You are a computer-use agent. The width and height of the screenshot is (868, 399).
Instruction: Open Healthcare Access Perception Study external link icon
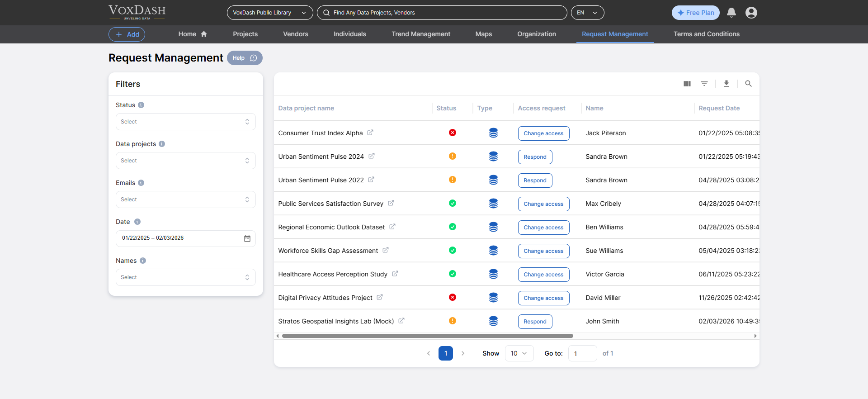395,274
